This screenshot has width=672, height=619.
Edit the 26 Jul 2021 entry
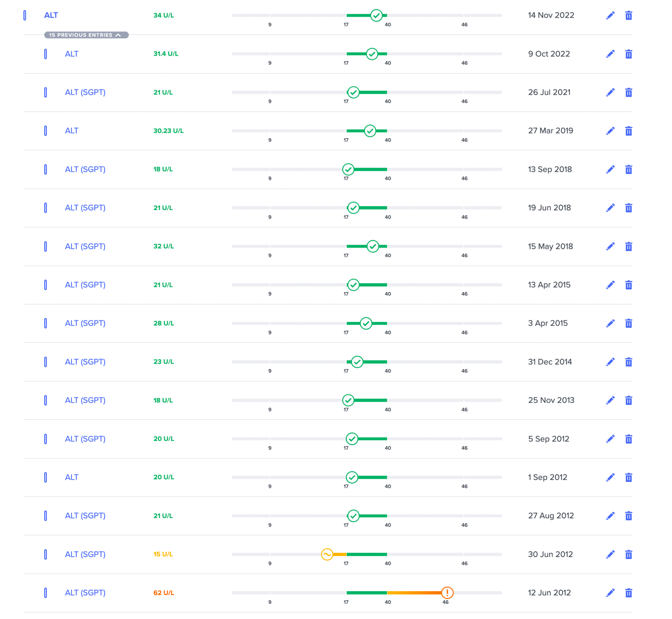(x=610, y=93)
